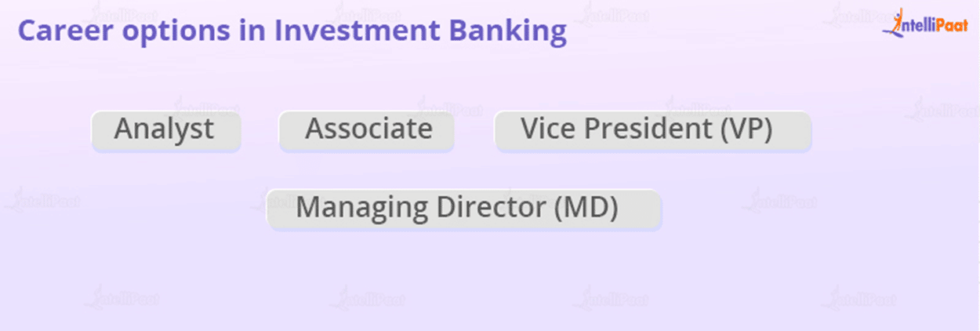Click the "(VP)" abbreviation text
This screenshot has height=331, width=980.
coord(746,129)
